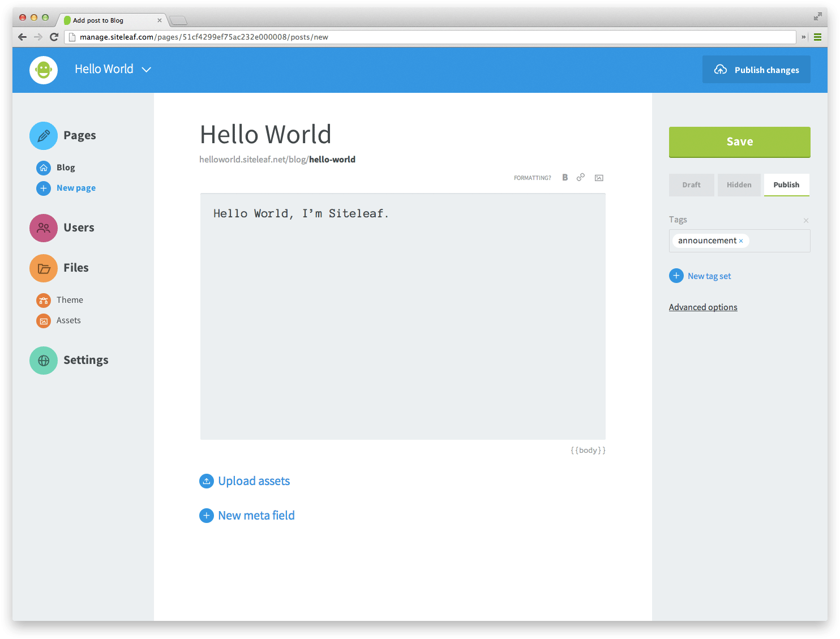Insert an image with picture icon

pyautogui.click(x=599, y=178)
